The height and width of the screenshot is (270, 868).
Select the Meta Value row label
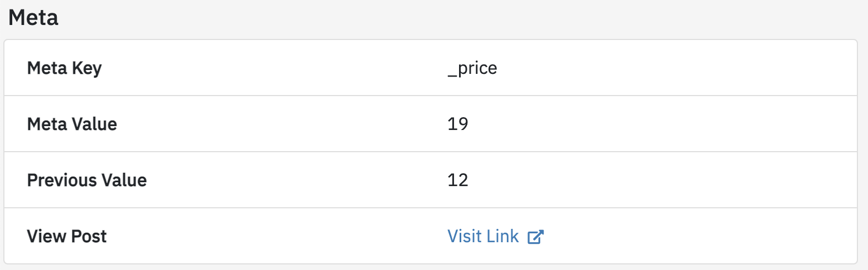click(72, 124)
